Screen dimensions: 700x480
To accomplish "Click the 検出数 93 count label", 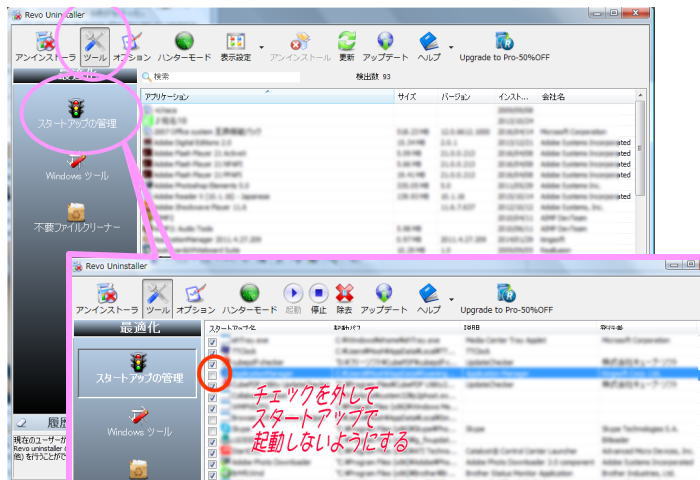I will 373,77.
